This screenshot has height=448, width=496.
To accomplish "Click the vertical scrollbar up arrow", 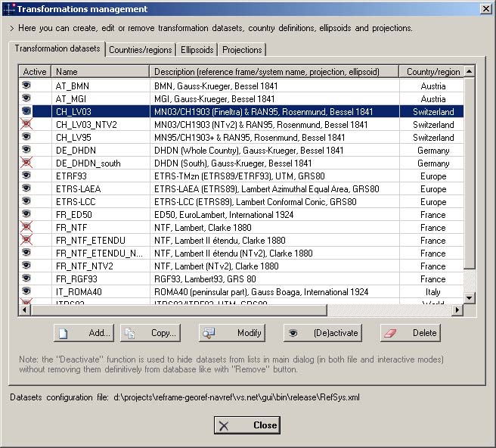I will pos(470,71).
